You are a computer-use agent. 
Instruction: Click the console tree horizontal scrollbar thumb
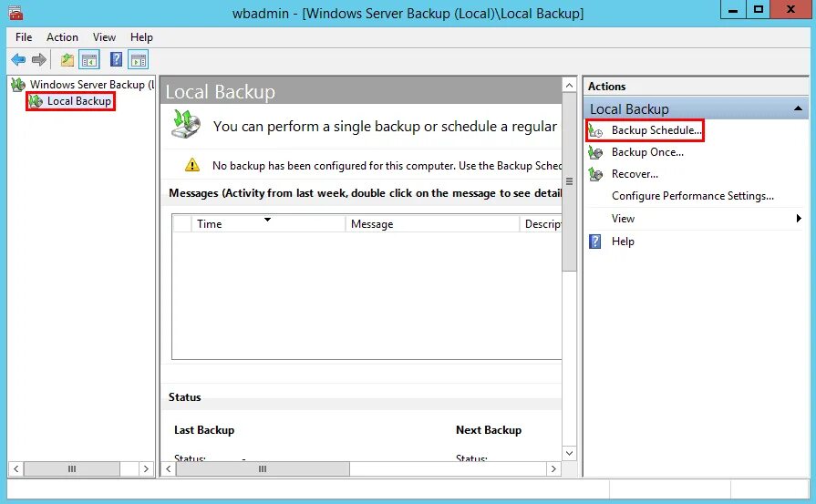[x=72, y=469]
